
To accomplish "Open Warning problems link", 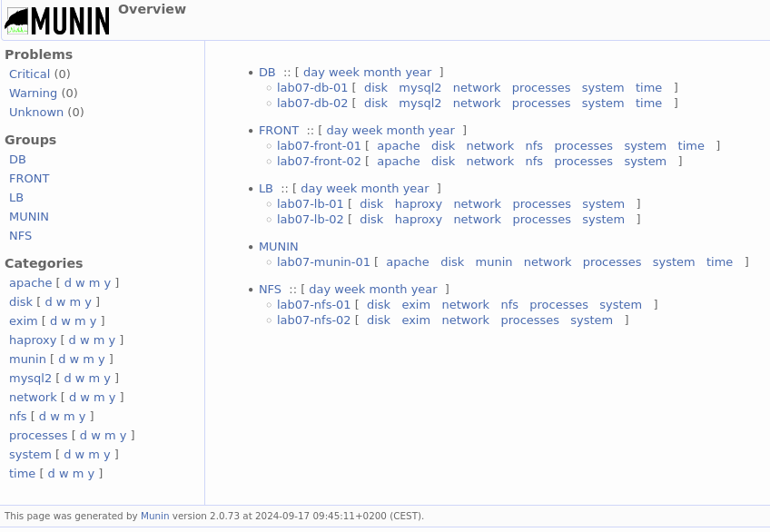I will [x=33, y=94].
